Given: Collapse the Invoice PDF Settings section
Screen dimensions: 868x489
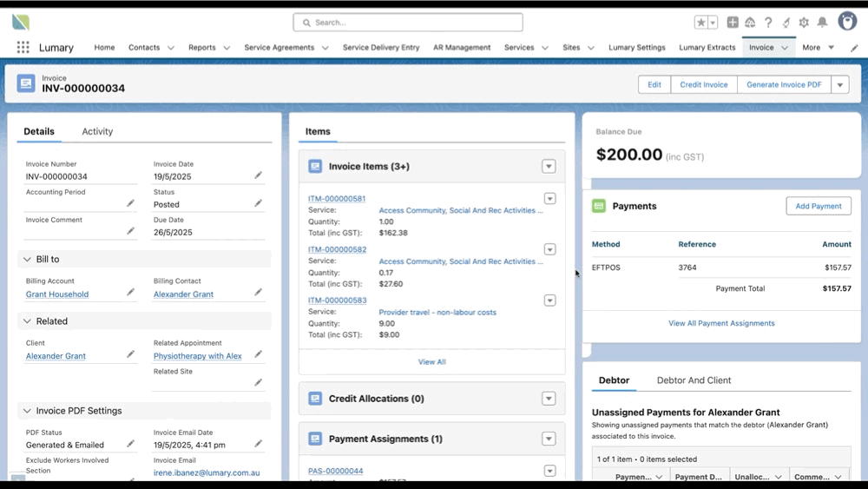Looking at the screenshot, I should point(28,411).
